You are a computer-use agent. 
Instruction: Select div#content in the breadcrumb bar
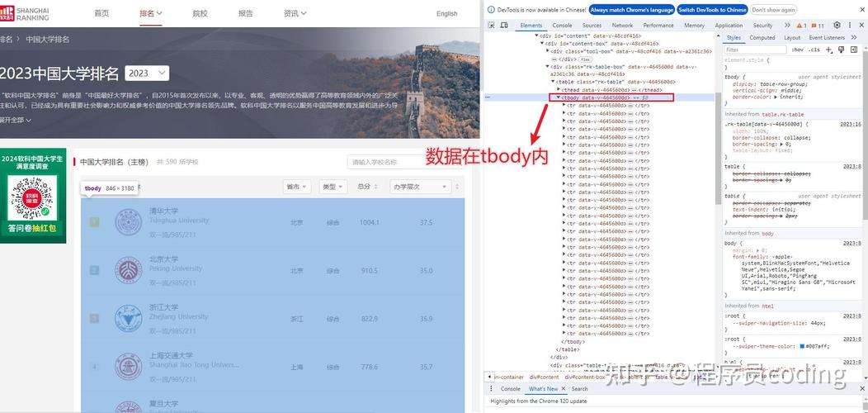pos(543,377)
